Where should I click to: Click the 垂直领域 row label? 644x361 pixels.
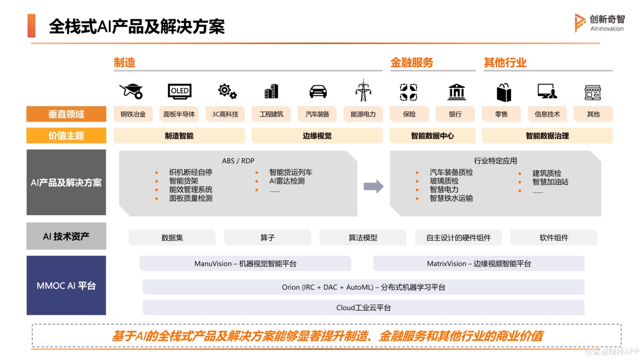pos(66,114)
